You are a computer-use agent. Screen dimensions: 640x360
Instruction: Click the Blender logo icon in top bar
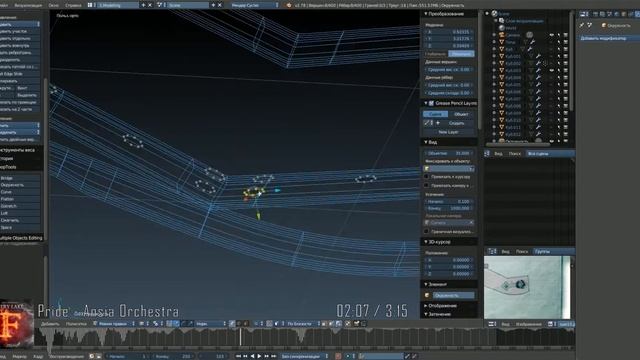click(289, 5)
